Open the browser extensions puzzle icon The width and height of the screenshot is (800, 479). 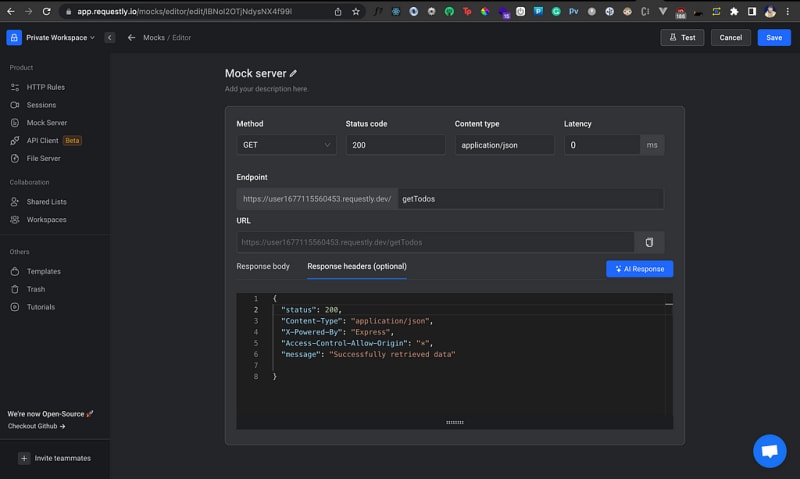coord(734,11)
